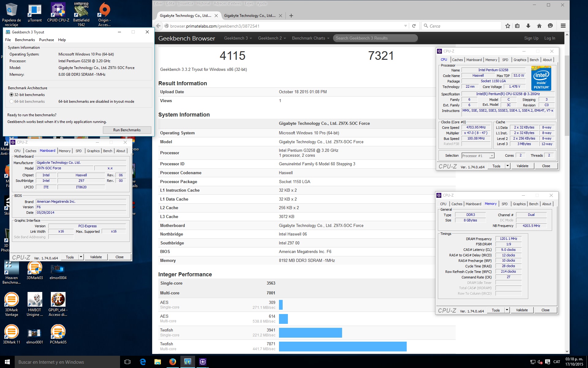
Task: Open the URL history dropdown arrow
Action: pos(405,26)
